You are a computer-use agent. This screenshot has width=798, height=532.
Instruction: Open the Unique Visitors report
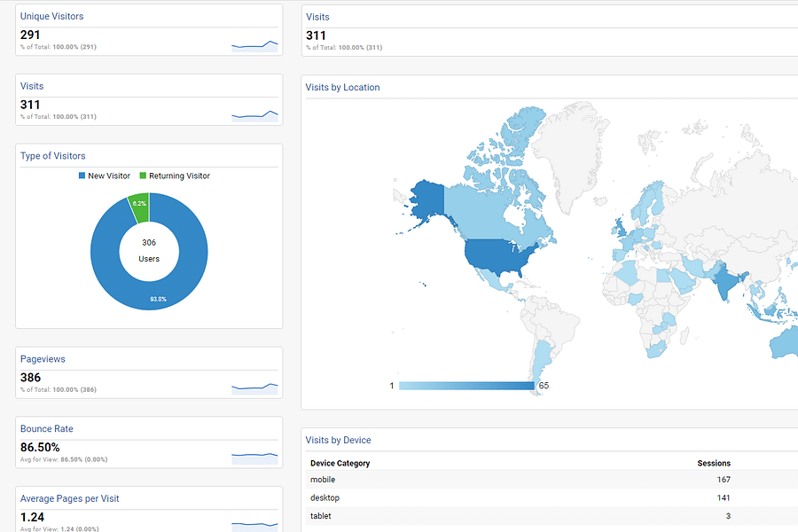[51, 16]
